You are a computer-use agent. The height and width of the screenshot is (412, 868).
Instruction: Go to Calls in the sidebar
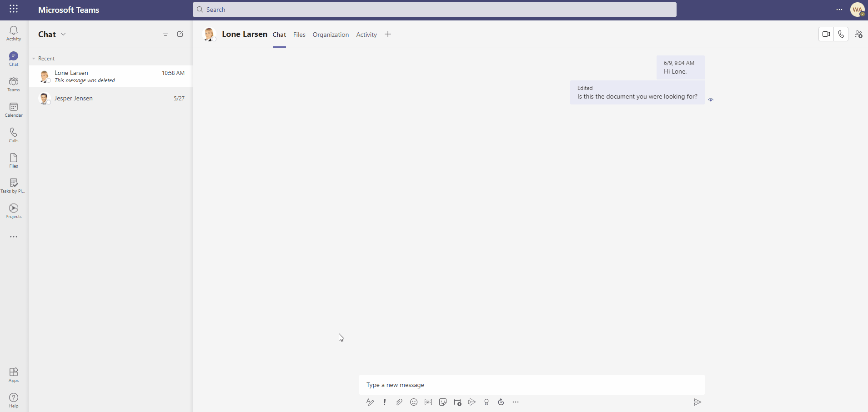point(14,135)
